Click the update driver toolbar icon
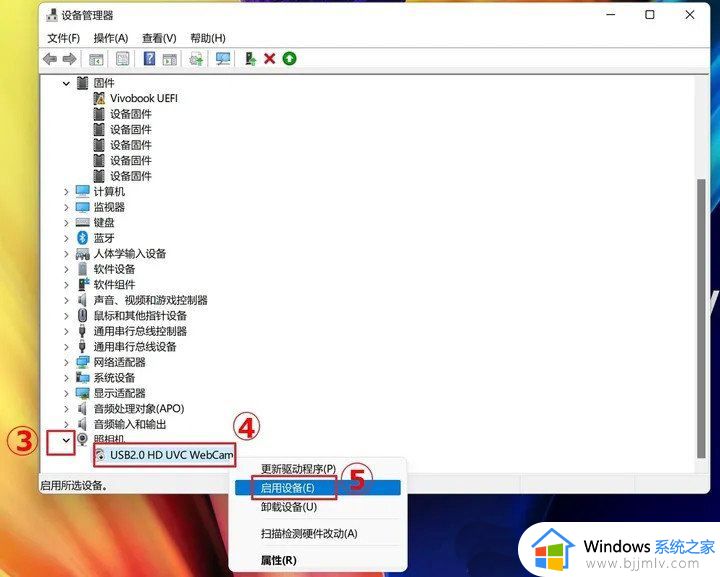720x577 pixels. point(250,59)
